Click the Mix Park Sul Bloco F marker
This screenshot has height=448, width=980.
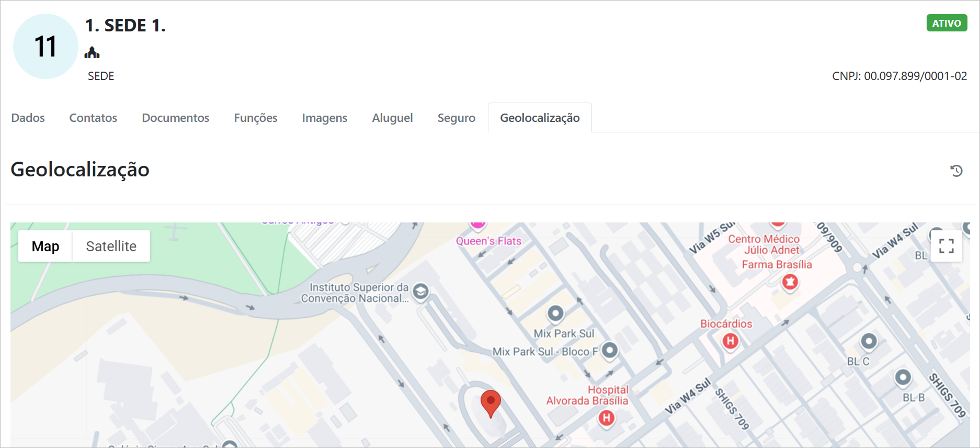[609, 350]
